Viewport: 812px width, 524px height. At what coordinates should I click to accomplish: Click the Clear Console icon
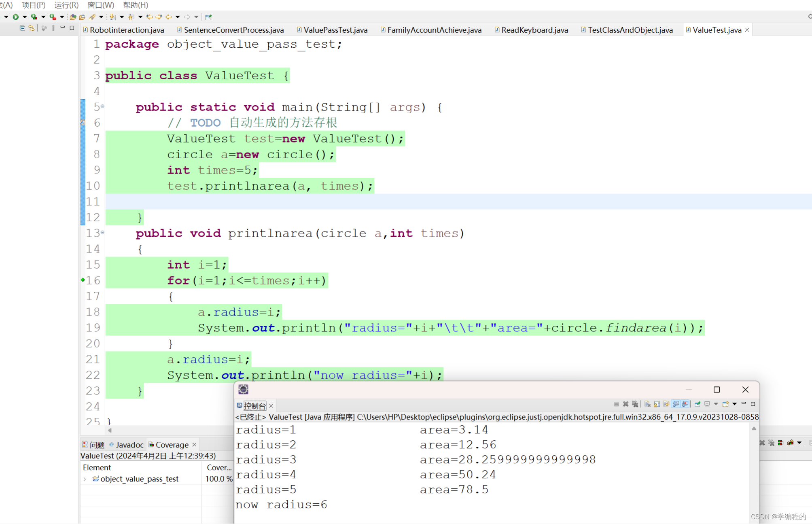click(x=647, y=404)
